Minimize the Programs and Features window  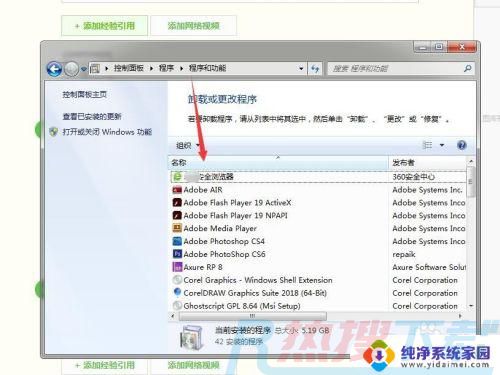coord(423,47)
